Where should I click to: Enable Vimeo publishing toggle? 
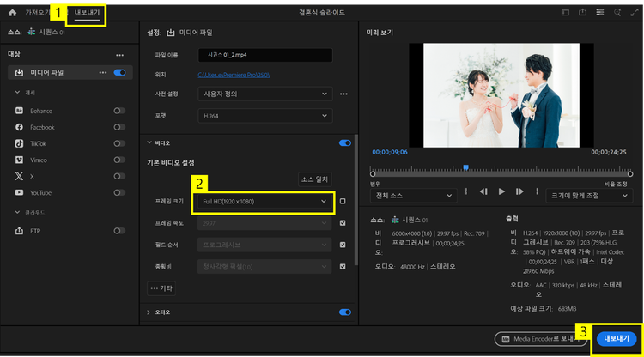pos(119,160)
